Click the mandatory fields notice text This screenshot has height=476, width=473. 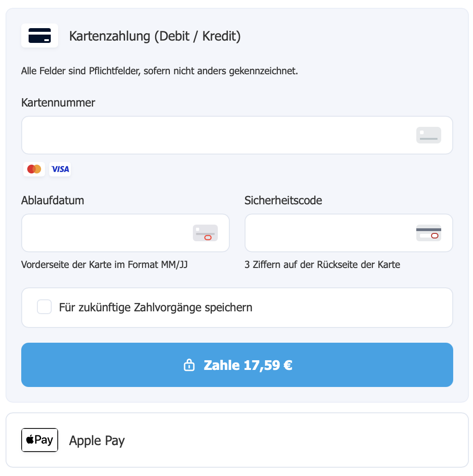click(x=160, y=71)
